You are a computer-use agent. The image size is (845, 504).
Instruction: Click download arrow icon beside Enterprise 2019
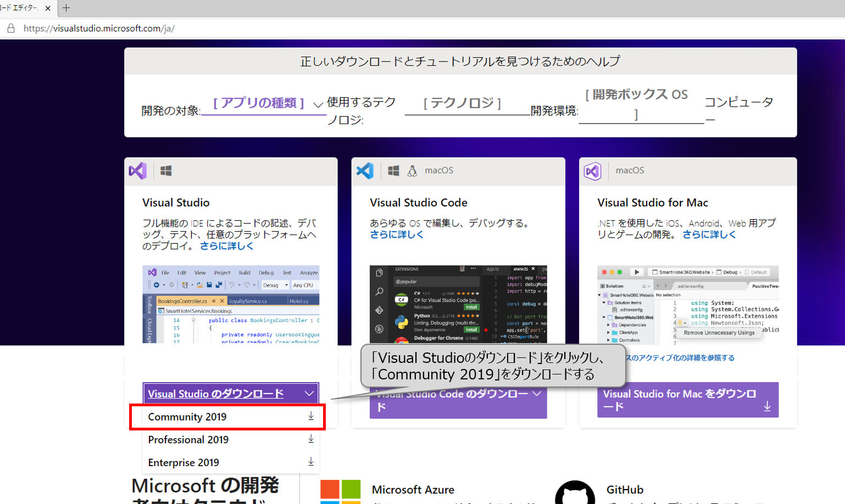[x=311, y=462]
